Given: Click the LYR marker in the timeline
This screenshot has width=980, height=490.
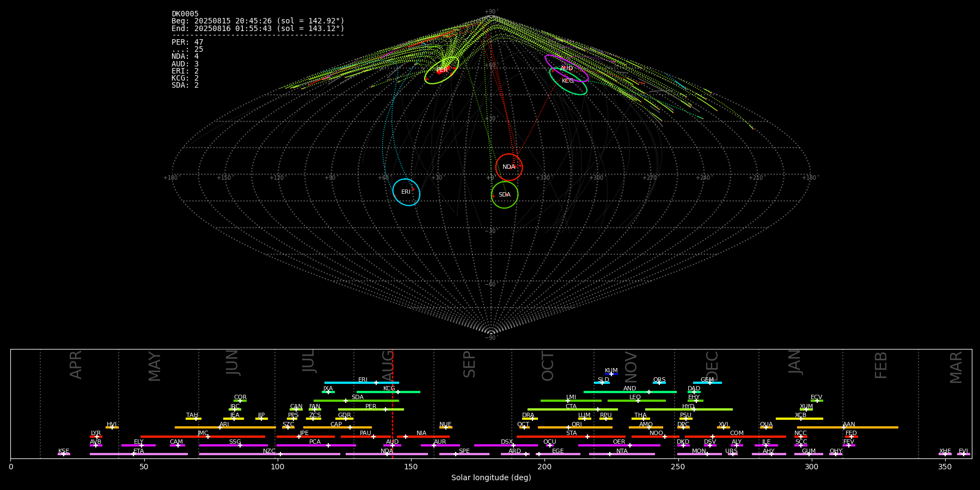Looking at the screenshot, I should coord(96,436).
